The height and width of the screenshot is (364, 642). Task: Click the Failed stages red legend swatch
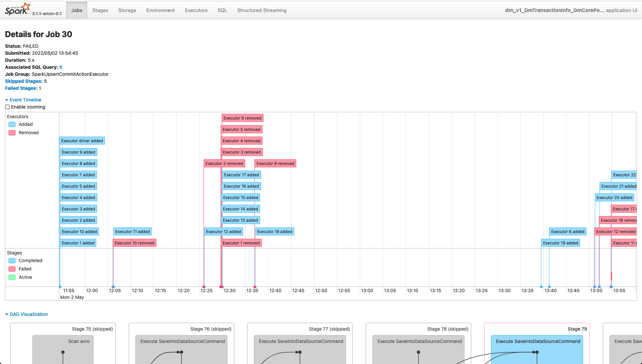12,269
